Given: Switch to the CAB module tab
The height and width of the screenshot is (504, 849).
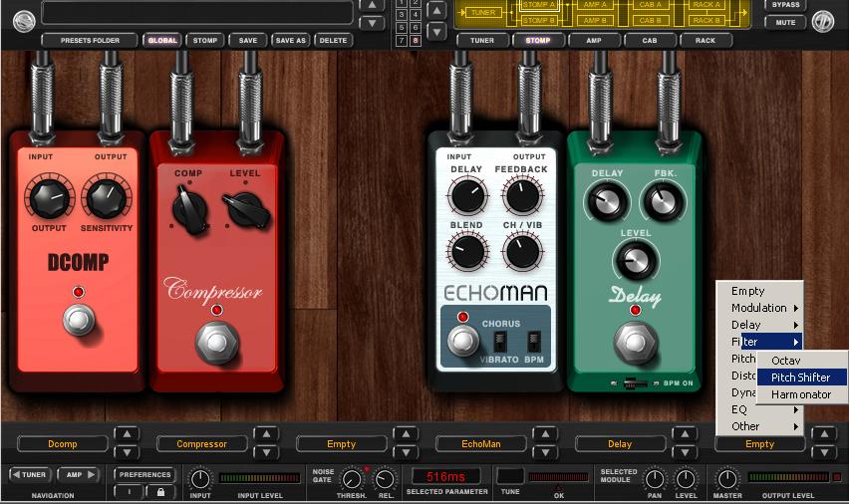Looking at the screenshot, I should coord(650,41).
